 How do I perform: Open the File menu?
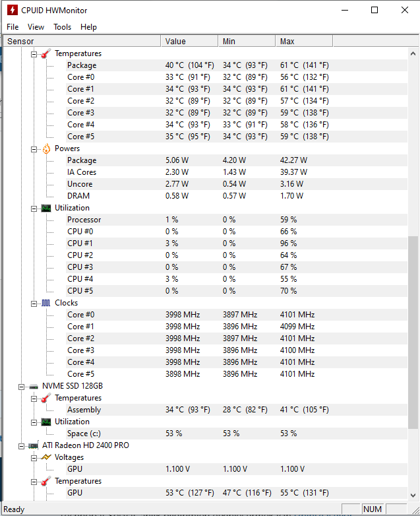point(13,27)
